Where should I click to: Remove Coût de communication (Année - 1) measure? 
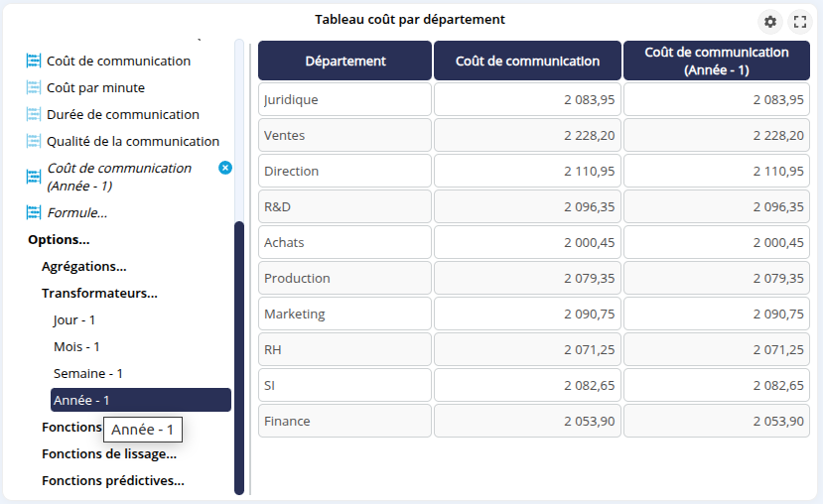[224, 168]
